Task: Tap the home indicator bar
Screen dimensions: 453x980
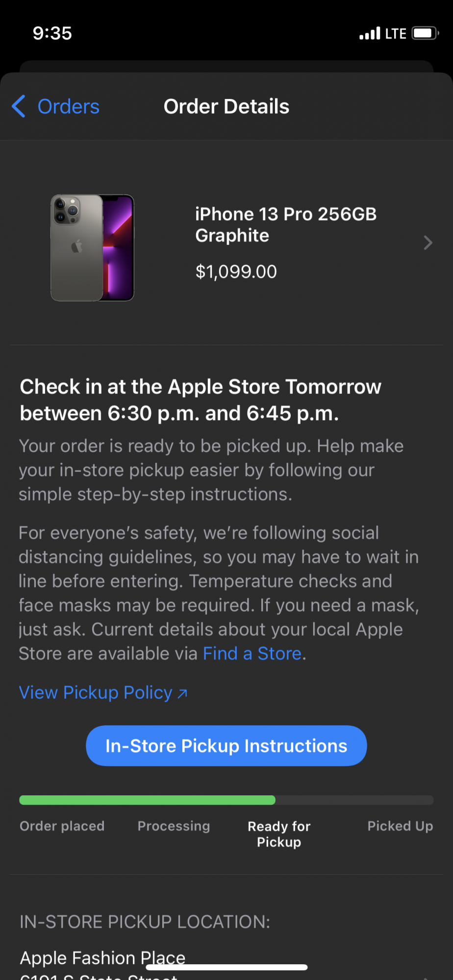Action: [226, 967]
